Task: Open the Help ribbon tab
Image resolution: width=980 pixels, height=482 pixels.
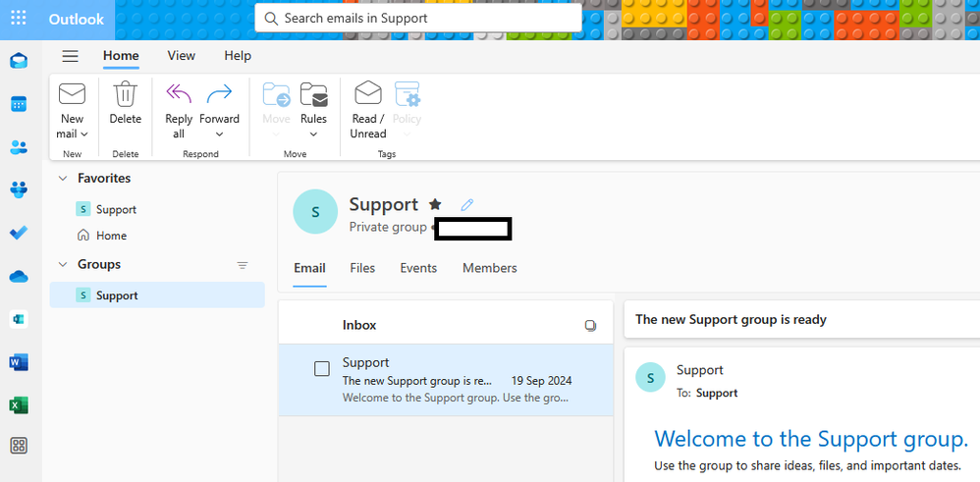Action: [x=238, y=56]
